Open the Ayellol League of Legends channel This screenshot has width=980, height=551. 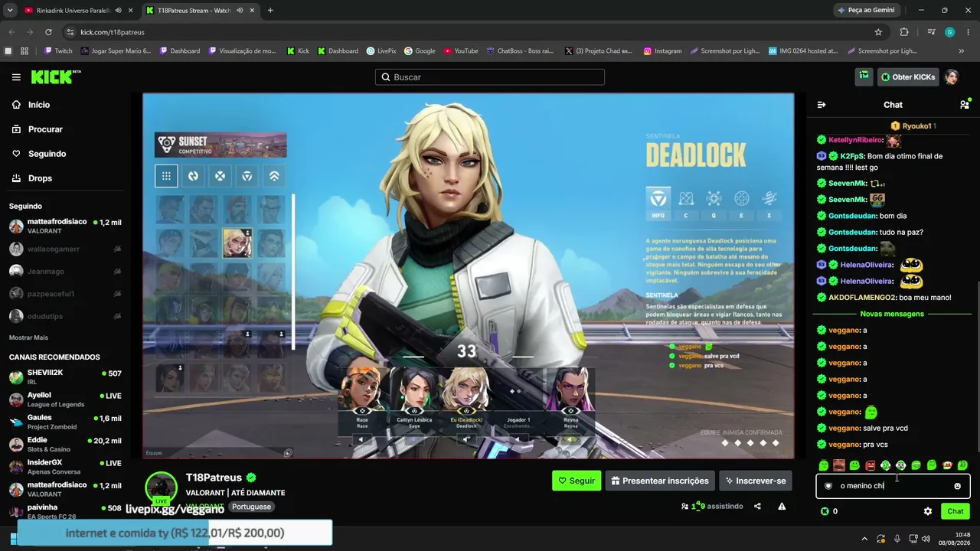[65, 399]
